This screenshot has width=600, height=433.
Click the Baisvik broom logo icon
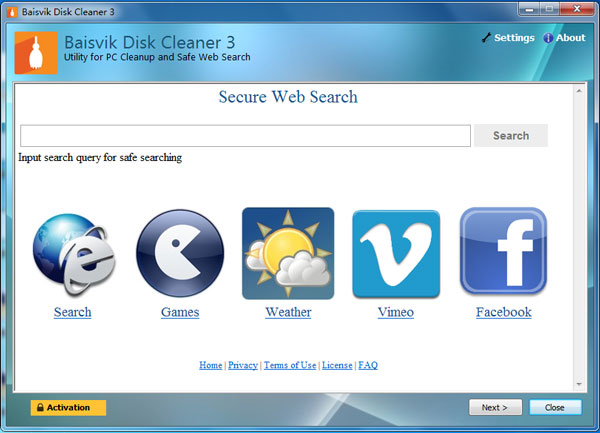pyautogui.click(x=36, y=53)
